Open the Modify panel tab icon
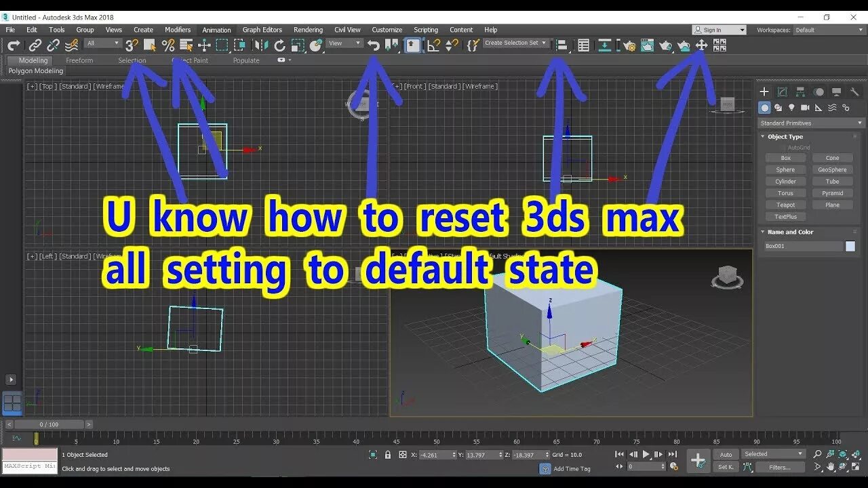Image resolution: width=868 pixels, height=488 pixels. pyautogui.click(x=782, y=92)
